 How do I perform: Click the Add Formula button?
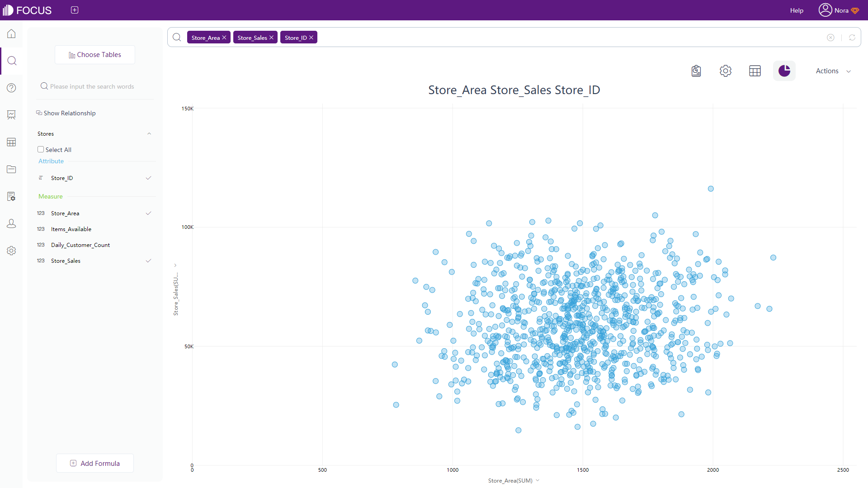[95, 463]
